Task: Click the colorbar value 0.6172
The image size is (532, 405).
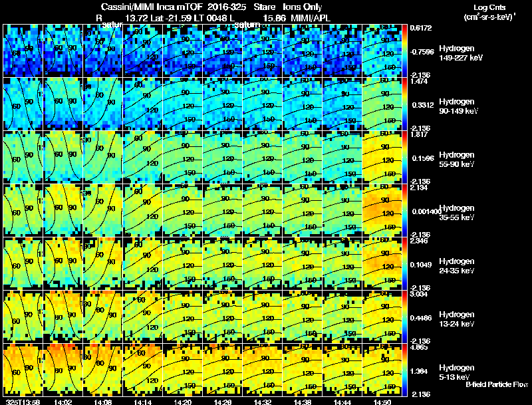Action: (421, 28)
